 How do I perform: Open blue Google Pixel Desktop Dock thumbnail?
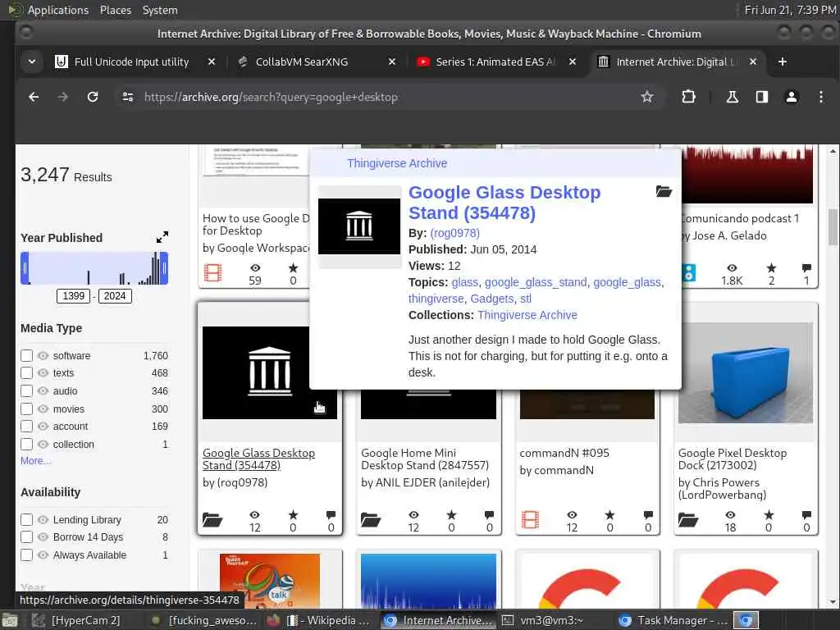coord(745,373)
